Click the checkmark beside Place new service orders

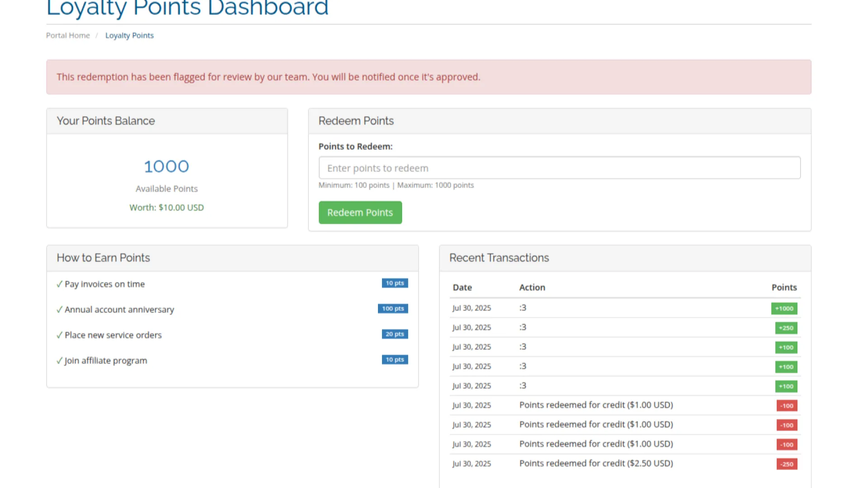[x=59, y=335]
